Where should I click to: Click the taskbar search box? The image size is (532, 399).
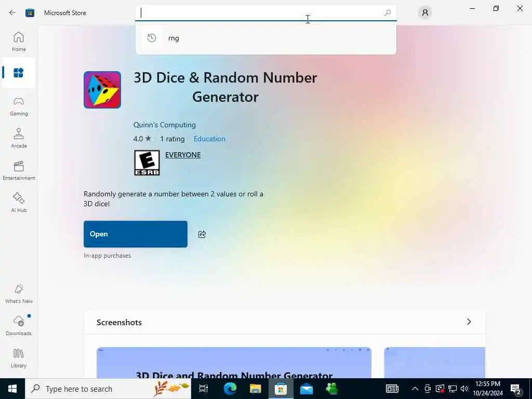[x=108, y=389]
